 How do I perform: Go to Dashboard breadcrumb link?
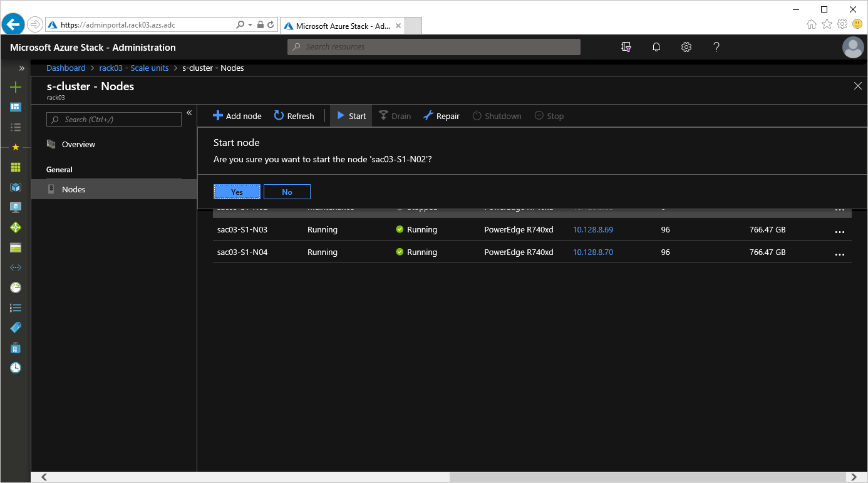(x=66, y=68)
